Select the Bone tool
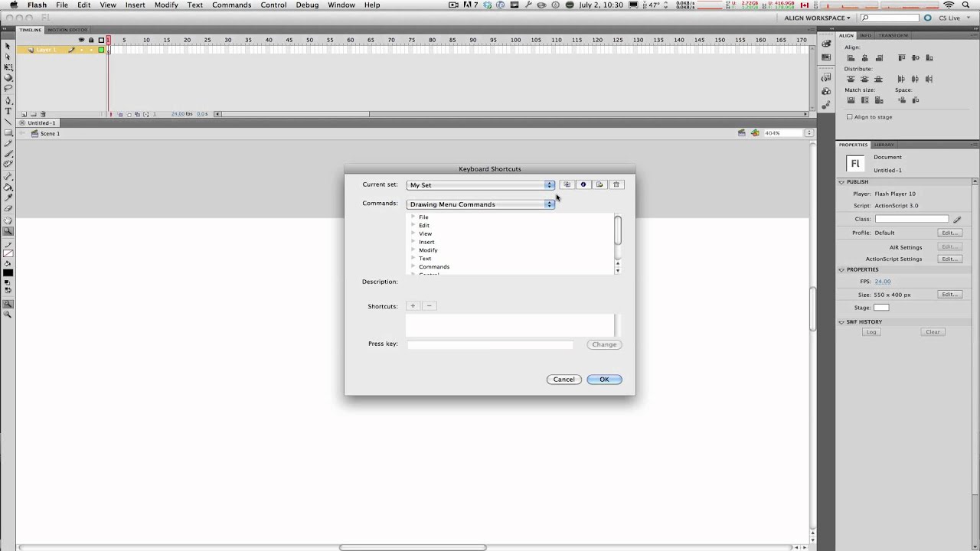The width and height of the screenshot is (980, 551). click(x=8, y=176)
